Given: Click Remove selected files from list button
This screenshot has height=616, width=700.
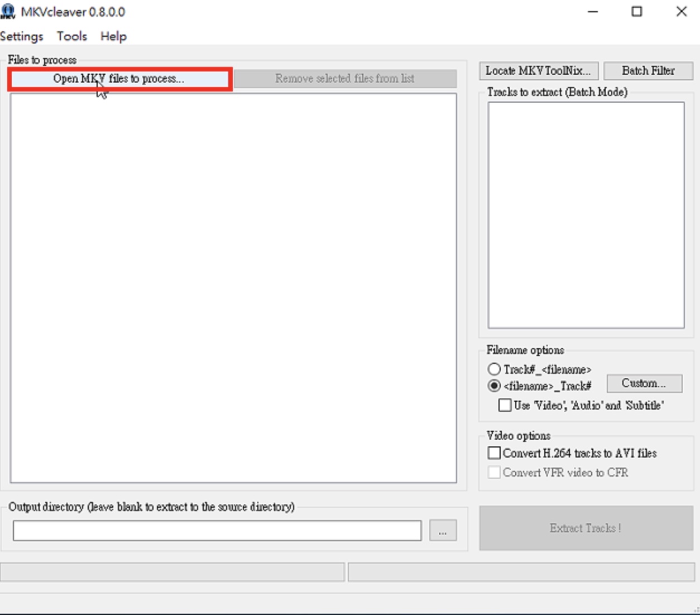Looking at the screenshot, I should (345, 79).
